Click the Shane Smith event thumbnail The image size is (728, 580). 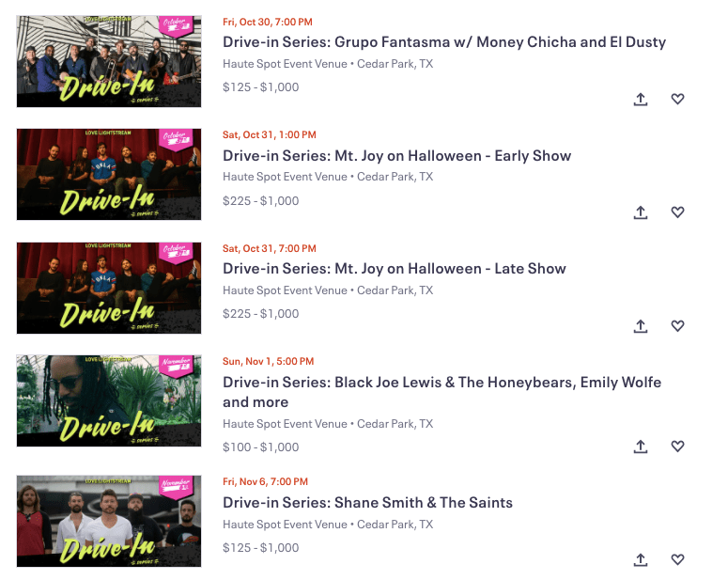click(x=109, y=521)
